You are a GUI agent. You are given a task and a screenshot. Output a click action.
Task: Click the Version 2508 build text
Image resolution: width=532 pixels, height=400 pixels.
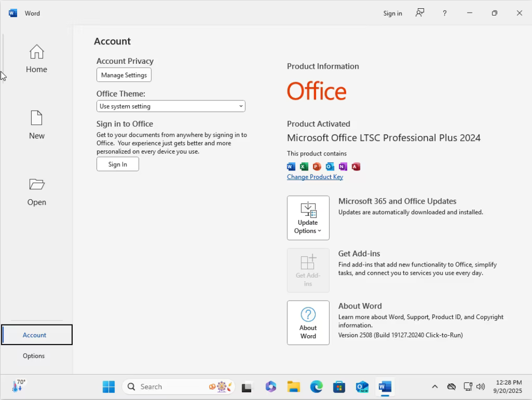point(400,335)
